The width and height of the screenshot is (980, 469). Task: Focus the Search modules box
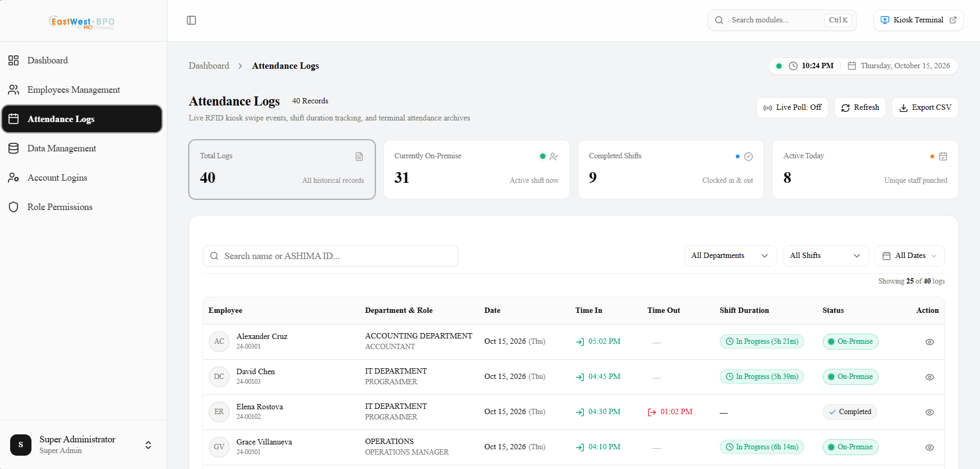point(782,20)
